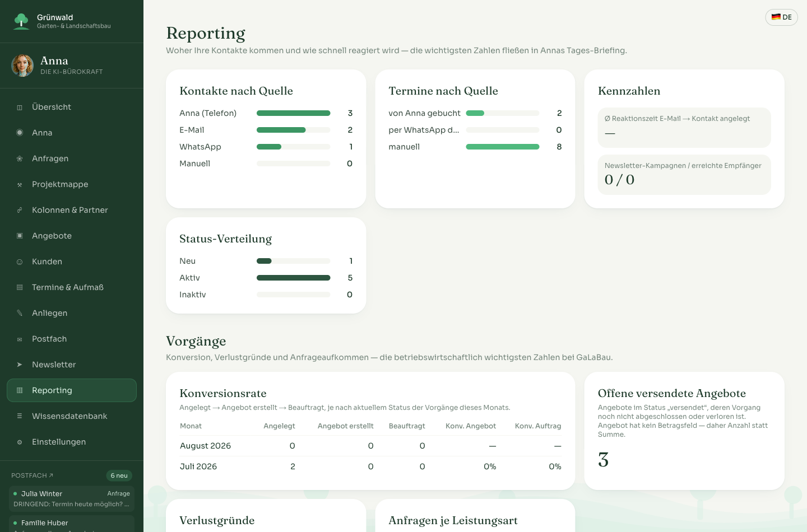Click the Verlustgründe heading
Image resolution: width=807 pixels, height=532 pixels.
pyautogui.click(x=217, y=521)
